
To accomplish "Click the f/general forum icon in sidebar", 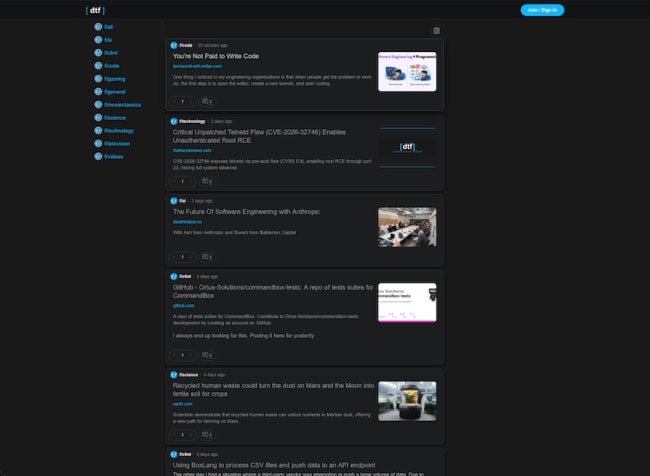I will (98, 92).
